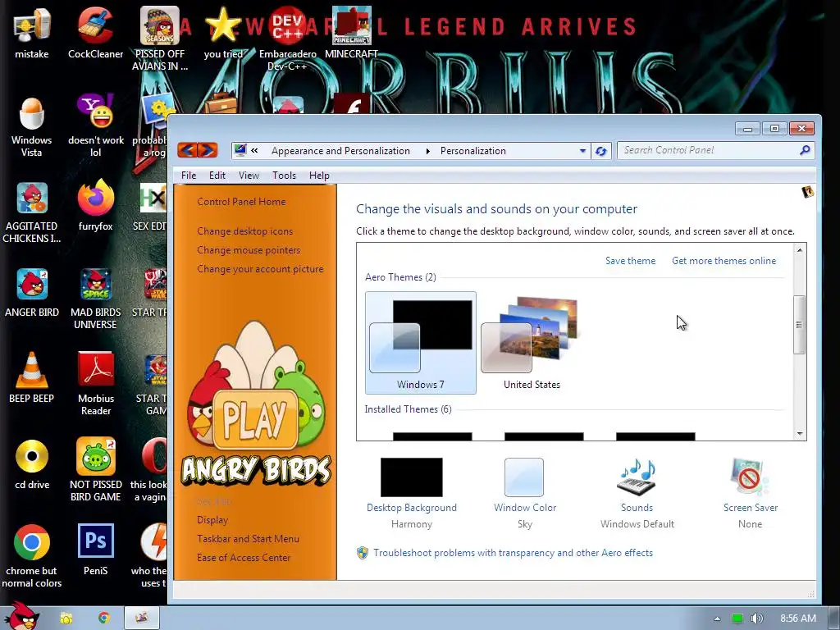Open Ease of Access Center link
The image size is (840, 630).
click(x=244, y=558)
